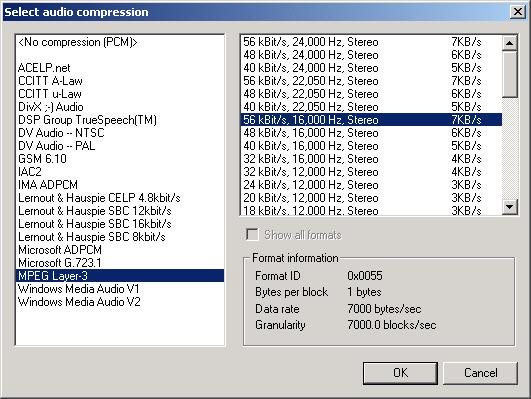Pick 32 kBit/s, 12,000 Hz, Stereo format

(371, 172)
